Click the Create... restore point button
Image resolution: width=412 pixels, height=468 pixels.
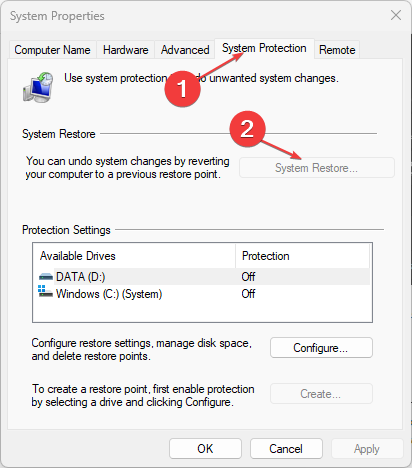point(321,394)
